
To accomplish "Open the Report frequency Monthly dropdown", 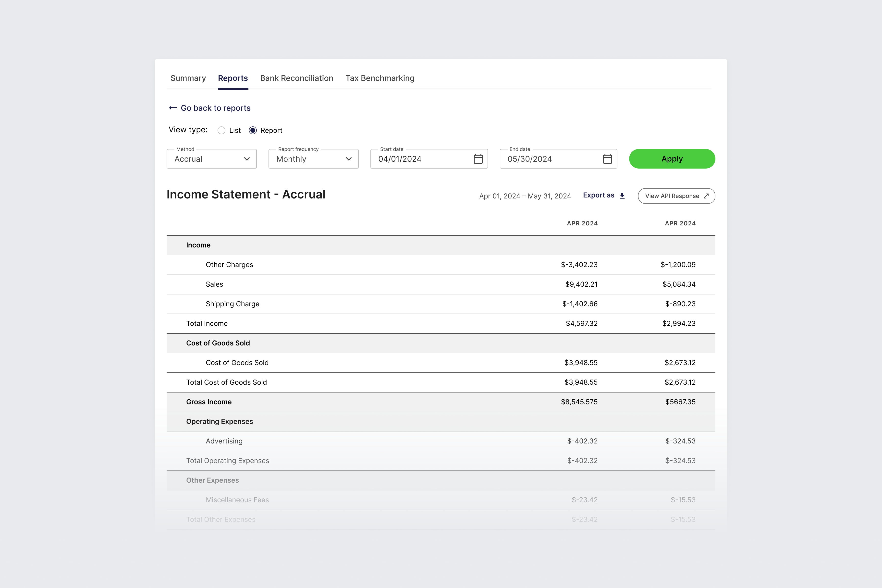I will point(313,159).
